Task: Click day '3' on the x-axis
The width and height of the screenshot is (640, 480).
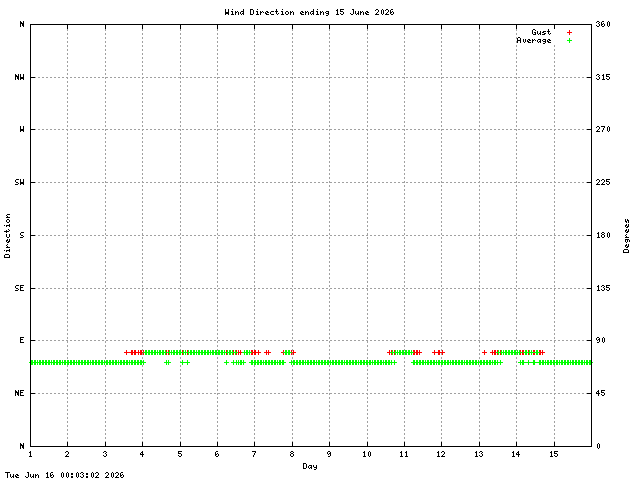Action: tap(105, 454)
